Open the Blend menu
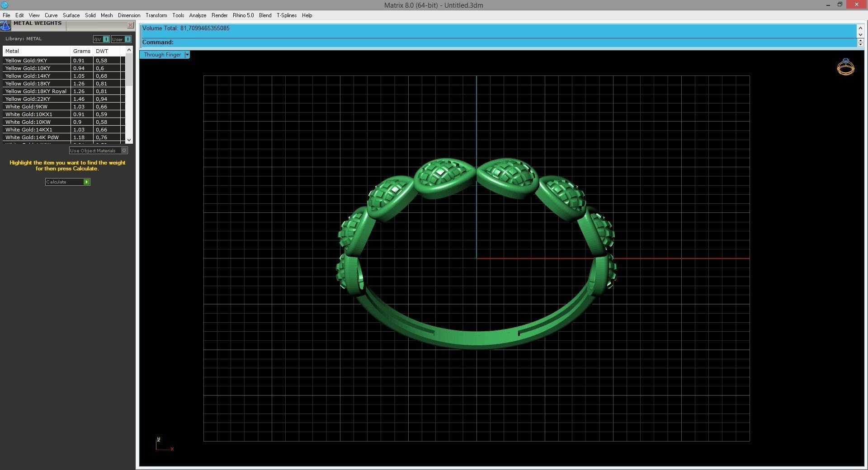868x470 pixels. (265, 15)
